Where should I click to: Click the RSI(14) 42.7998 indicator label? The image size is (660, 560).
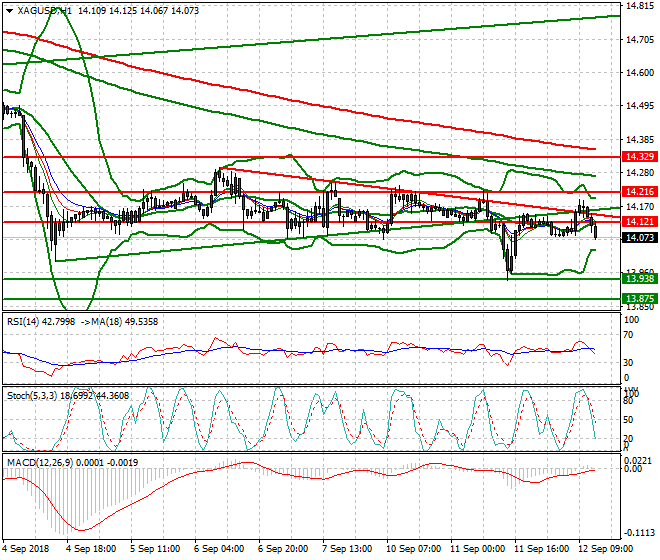coord(41,322)
